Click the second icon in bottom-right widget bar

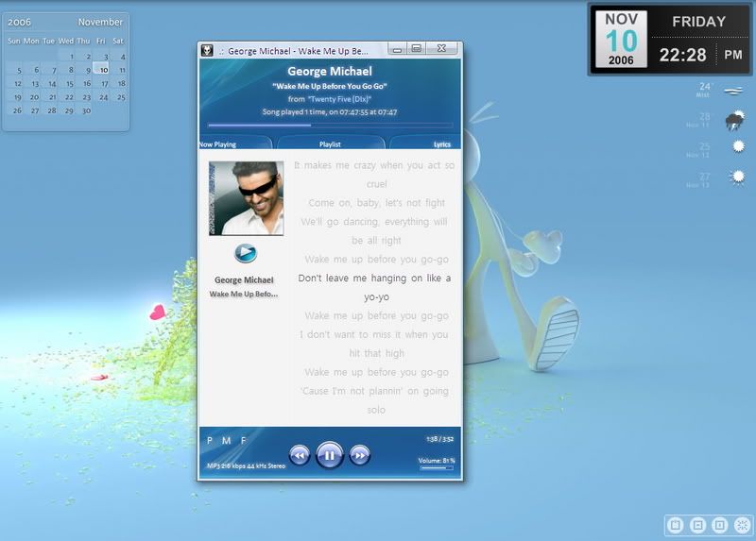[697, 525]
